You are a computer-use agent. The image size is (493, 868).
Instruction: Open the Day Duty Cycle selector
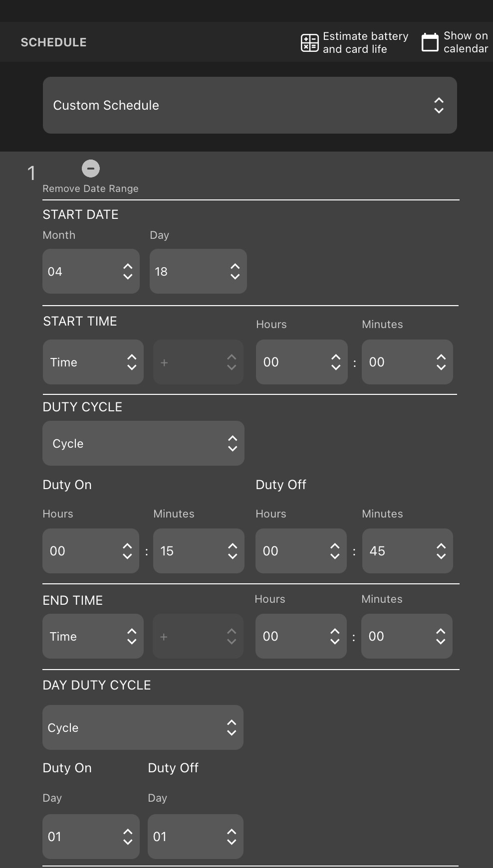[x=143, y=727]
